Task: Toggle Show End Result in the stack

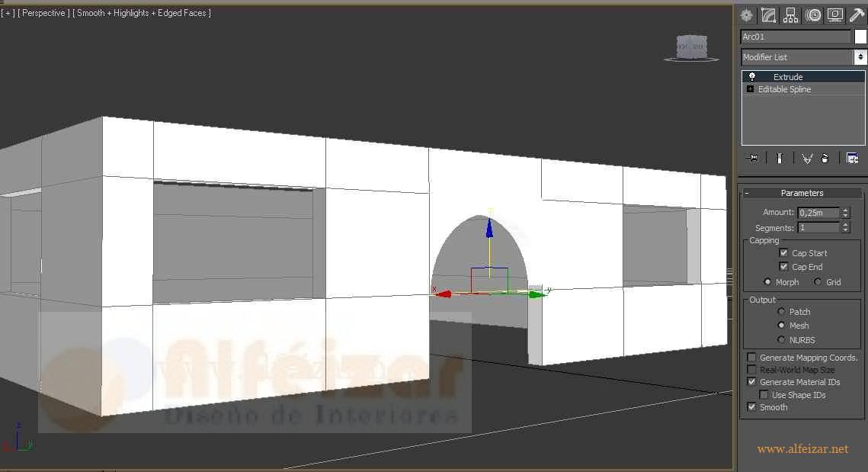Action: coord(779,158)
